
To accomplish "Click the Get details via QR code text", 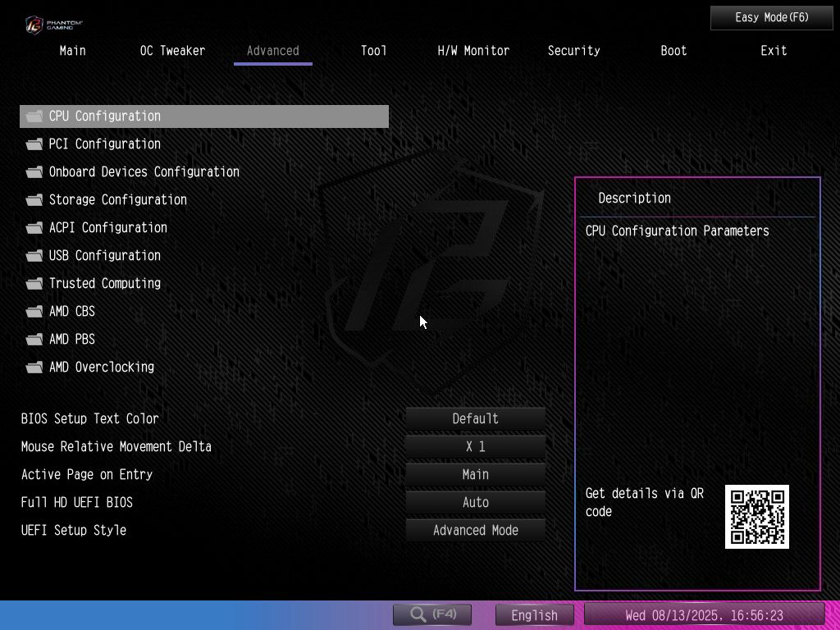I will (x=645, y=502).
